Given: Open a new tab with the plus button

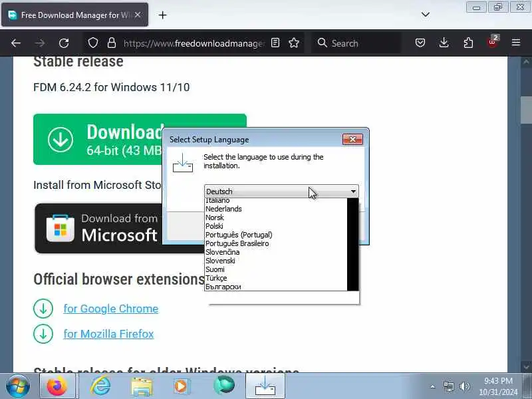Looking at the screenshot, I should pyautogui.click(x=162, y=15).
